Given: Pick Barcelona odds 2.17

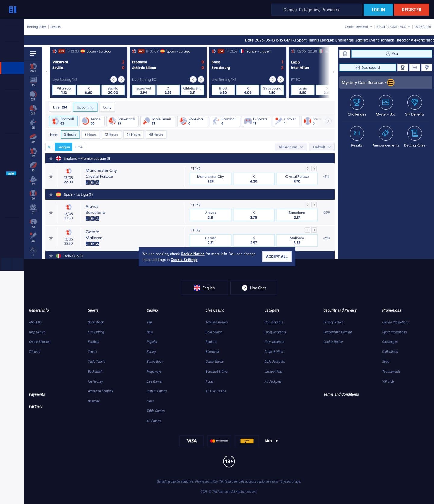Looking at the screenshot, I should [297, 215].
